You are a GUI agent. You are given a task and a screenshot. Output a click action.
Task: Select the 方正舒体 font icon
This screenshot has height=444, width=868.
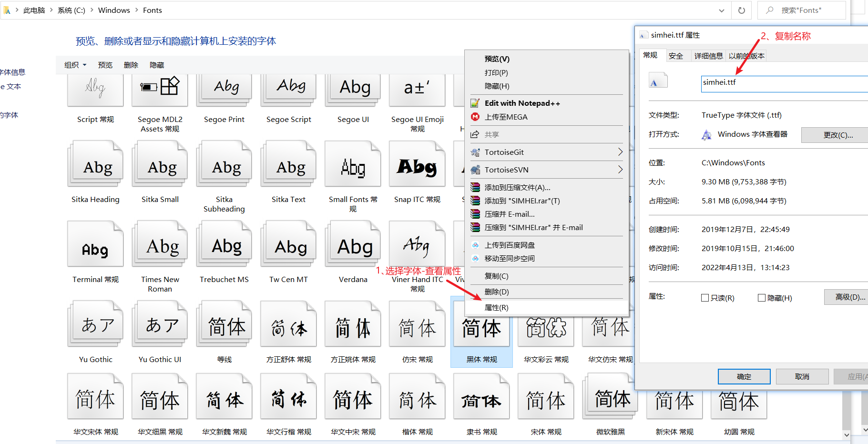click(288, 323)
